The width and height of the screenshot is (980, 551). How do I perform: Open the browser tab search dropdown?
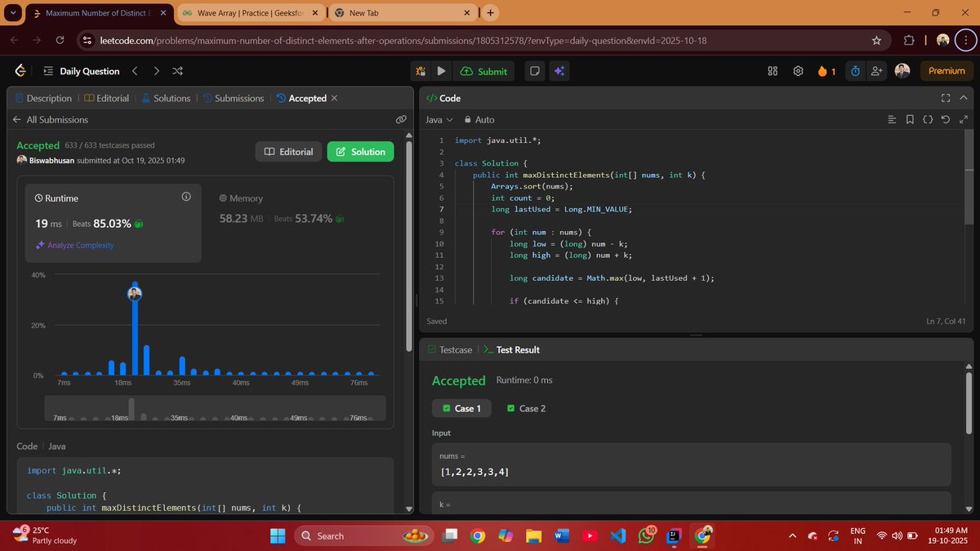pyautogui.click(x=12, y=13)
